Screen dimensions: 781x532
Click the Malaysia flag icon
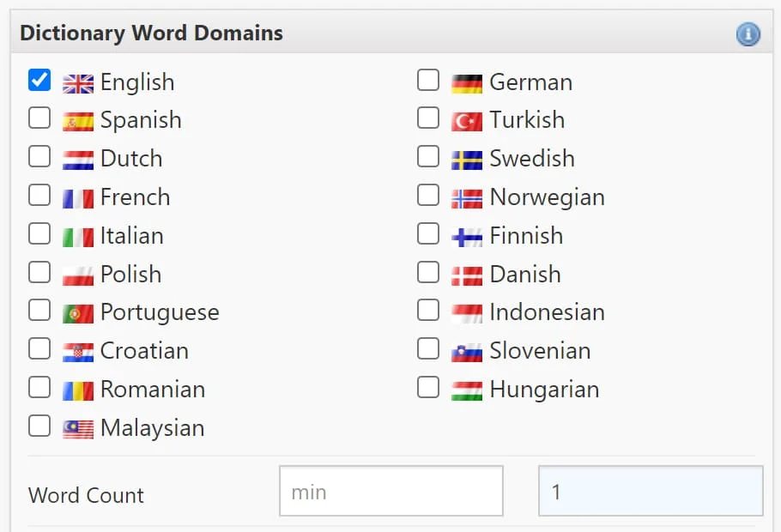point(78,429)
